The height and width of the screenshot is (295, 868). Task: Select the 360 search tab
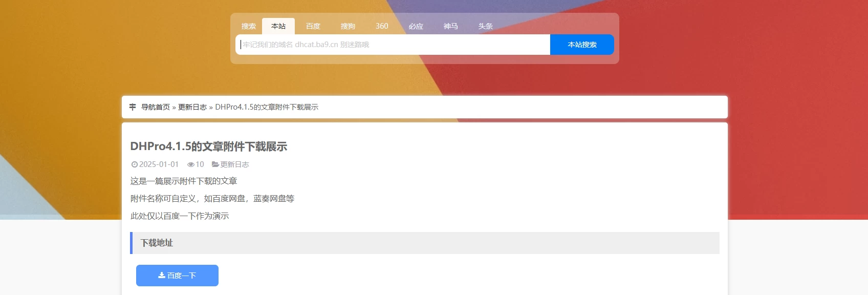coord(382,26)
